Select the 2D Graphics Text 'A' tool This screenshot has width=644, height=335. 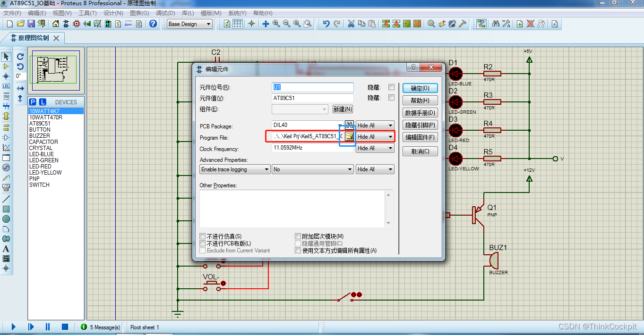tap(6, 249)
